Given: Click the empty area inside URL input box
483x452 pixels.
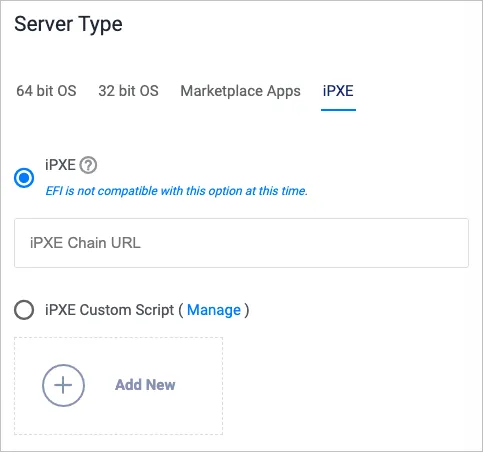Looking at the screenshot, I should [300, 243].
